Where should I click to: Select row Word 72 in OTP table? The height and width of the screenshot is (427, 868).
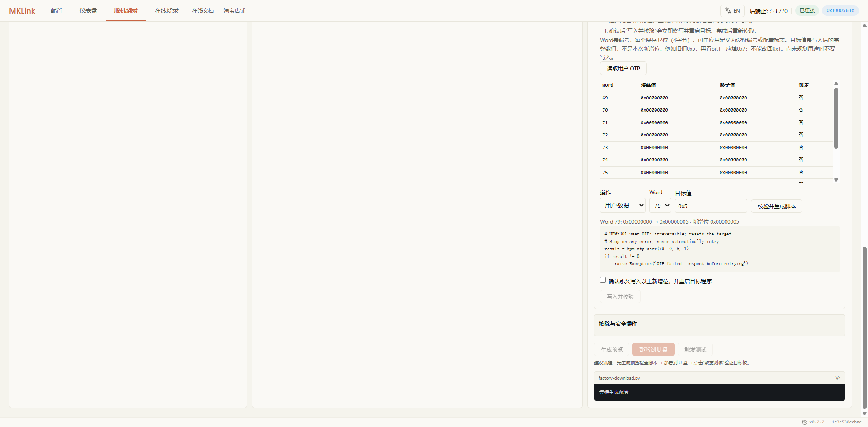click(x=716, y=135)
